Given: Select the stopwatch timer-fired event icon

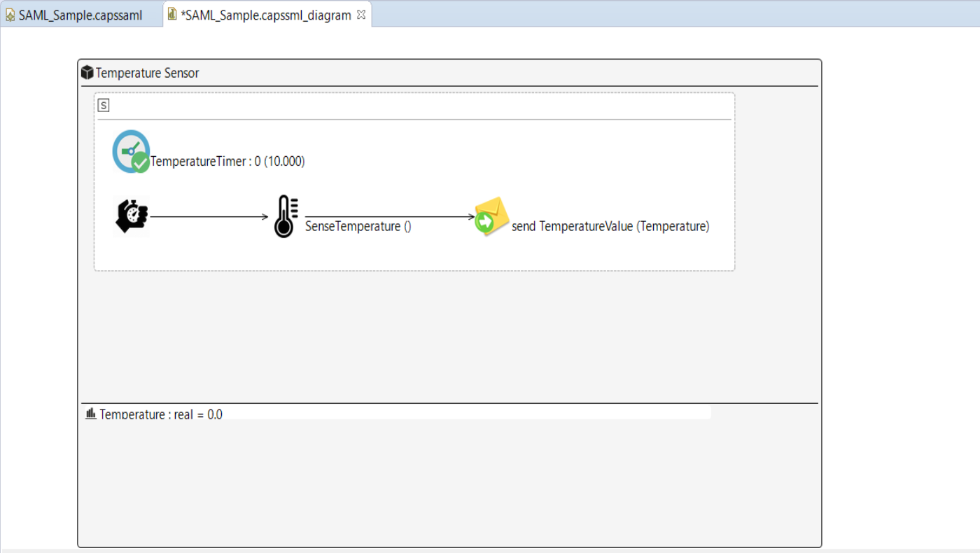Looking at the screenshot, I should tap(131, 216).
